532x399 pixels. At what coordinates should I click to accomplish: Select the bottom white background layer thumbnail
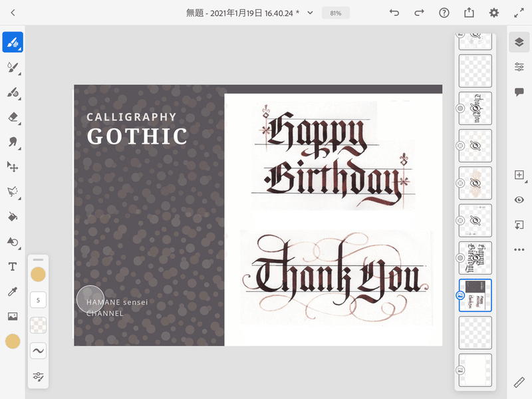(475, 370)
